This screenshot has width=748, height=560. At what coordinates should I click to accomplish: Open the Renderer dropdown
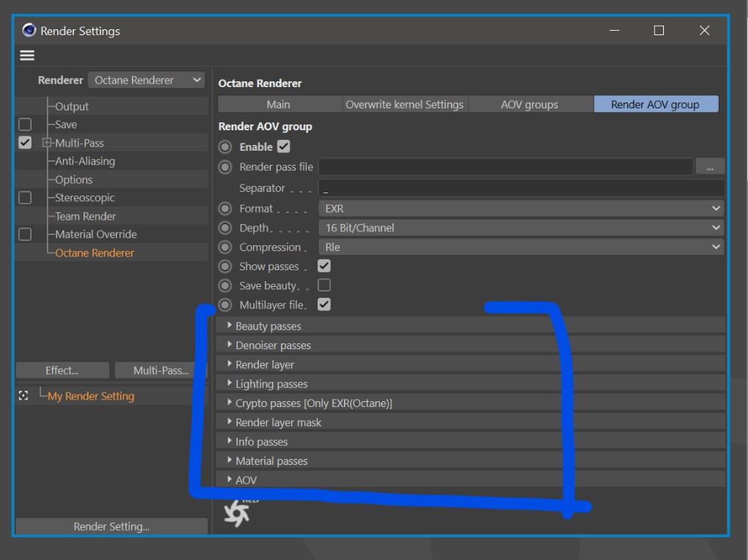[x=146, y=80]
